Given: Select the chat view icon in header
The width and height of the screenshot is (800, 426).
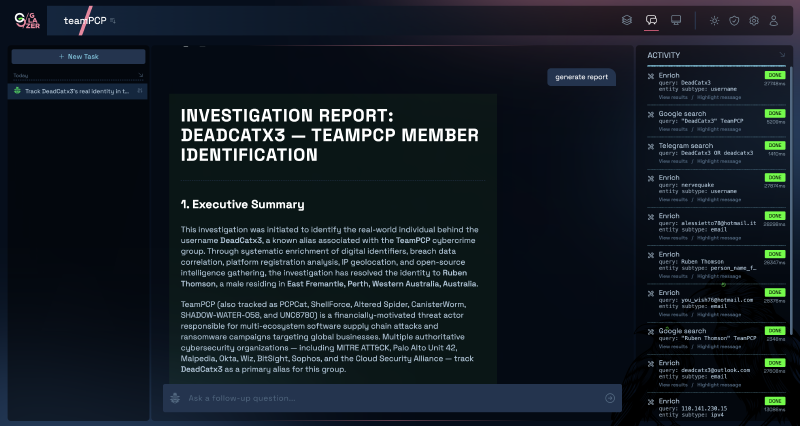Looking at the screenshot, I should click(651, 20).
